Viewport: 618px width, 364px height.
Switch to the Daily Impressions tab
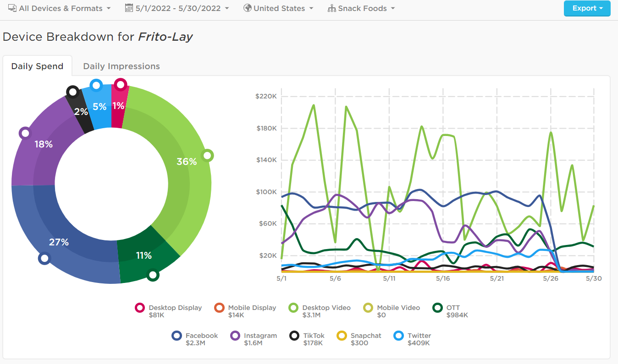pyautogui.click(x=121, y=66)
